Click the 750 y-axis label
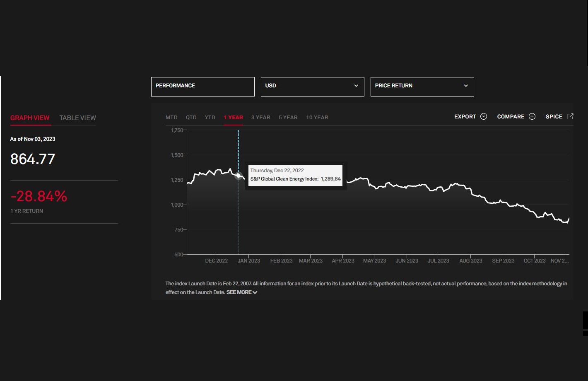The height and width of the screenshot is (381, 588). click(x=179, y=230)
